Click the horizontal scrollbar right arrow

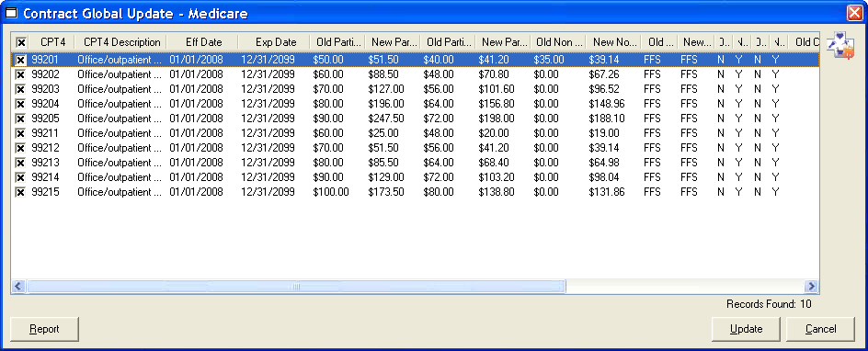click(x=812, y=287)
